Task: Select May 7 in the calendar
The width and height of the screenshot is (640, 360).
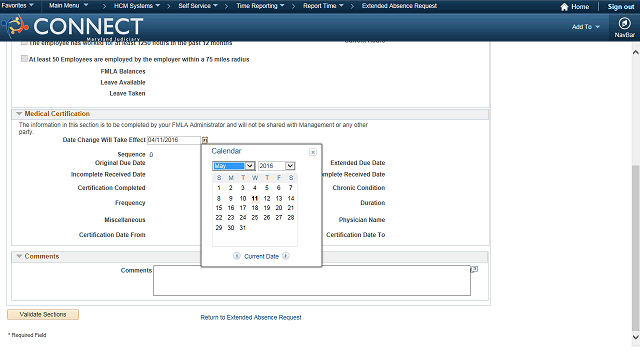Action: click(x=291, y=188)
